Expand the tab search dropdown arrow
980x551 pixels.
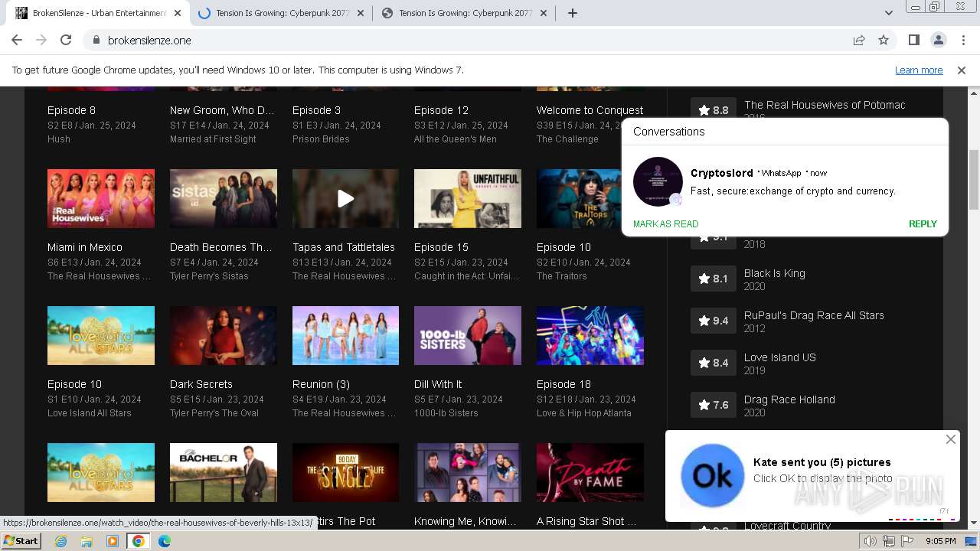[x=888, y=13]
